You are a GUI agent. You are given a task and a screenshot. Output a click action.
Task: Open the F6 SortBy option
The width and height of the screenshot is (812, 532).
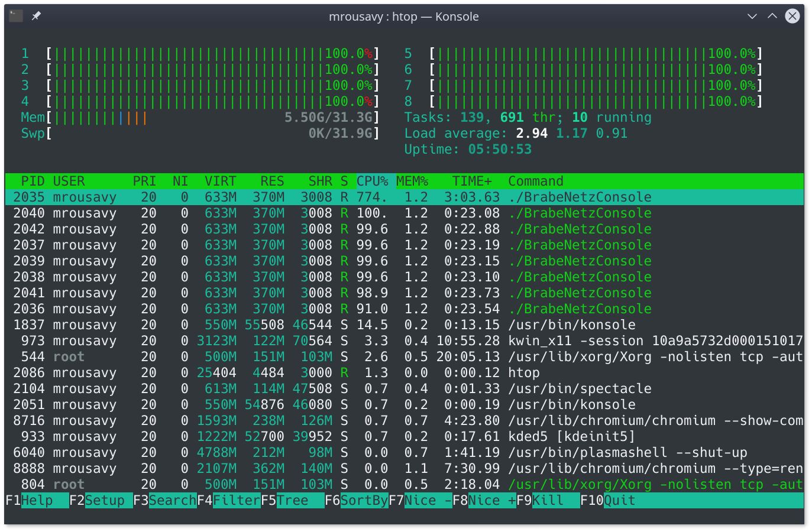click(356, 501)
